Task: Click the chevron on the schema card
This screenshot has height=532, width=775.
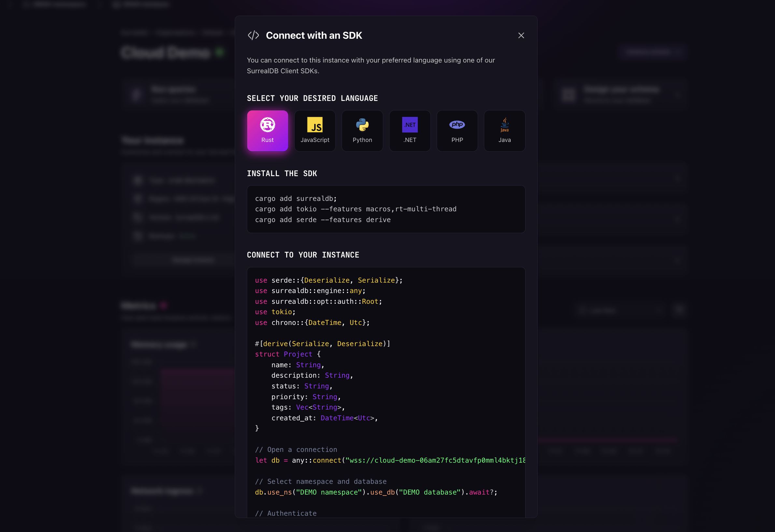Action: tap(679, 95)
